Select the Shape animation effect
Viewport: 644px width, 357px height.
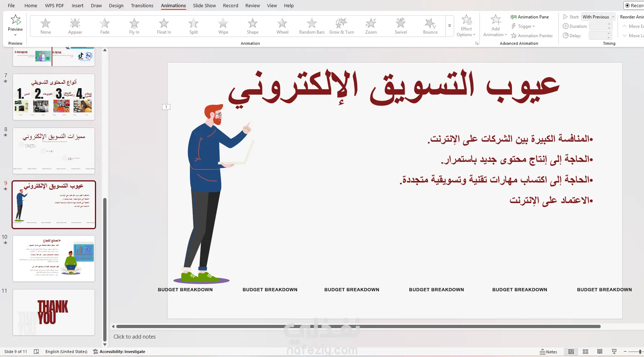[x=253, y=26]
